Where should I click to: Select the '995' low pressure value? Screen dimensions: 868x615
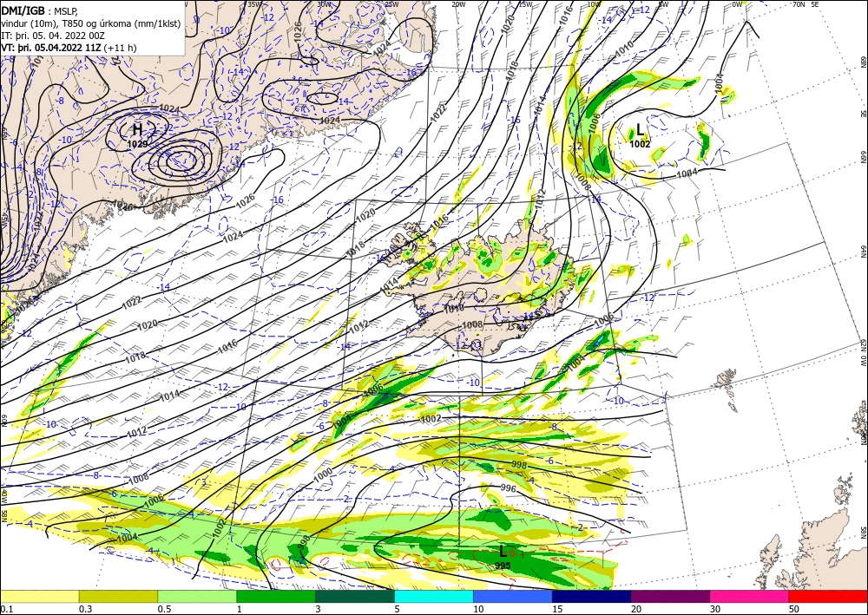tap(503, 566)
